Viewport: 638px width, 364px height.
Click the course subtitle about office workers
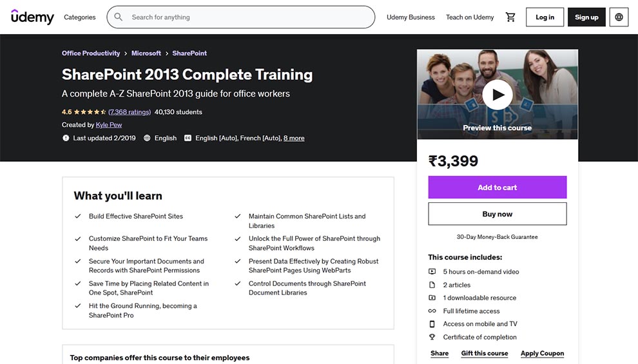point(176,93)
